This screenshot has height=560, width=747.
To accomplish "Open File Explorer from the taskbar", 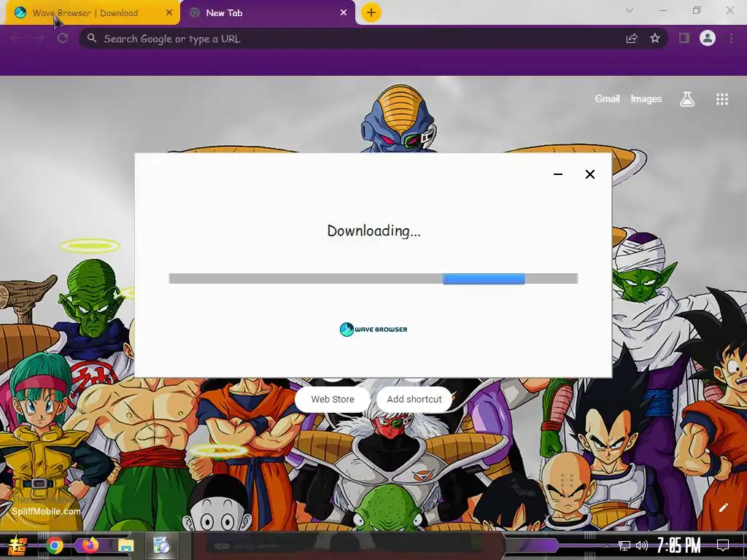I will [125, 545].
